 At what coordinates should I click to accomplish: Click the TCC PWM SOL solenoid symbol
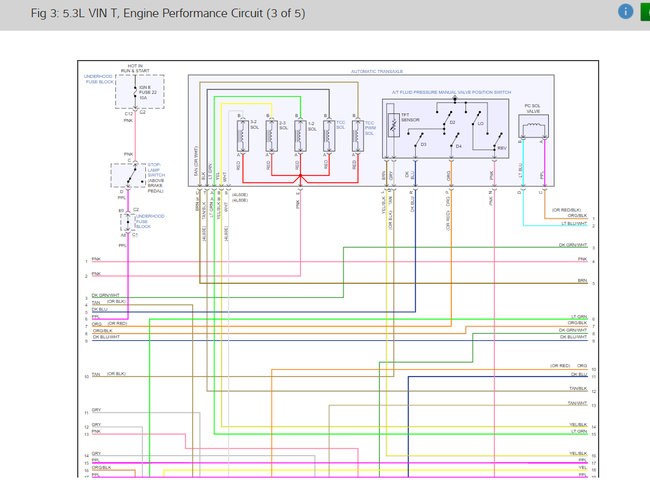[357, 137]
